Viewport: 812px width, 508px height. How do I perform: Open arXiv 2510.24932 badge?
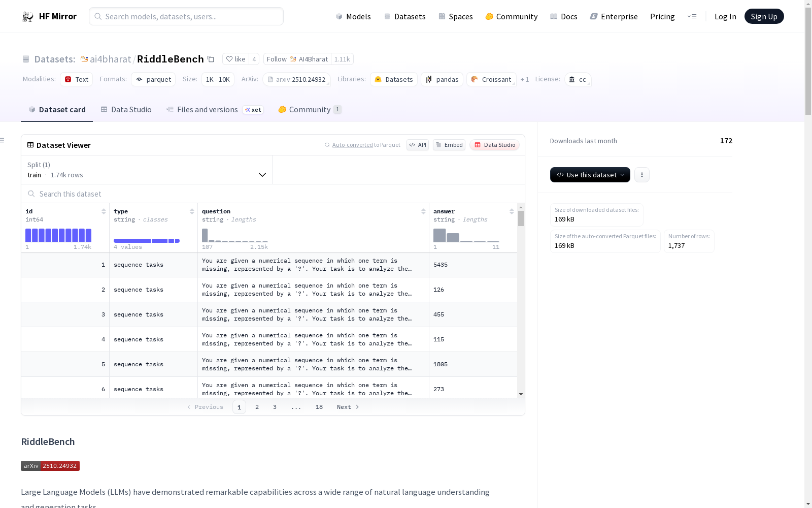[50, 466]
